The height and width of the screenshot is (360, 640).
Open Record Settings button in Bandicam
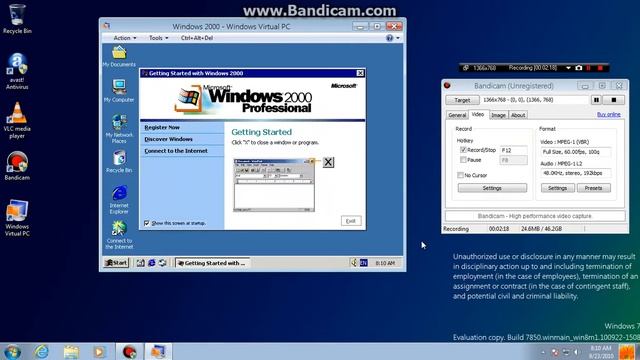[492, 188]
